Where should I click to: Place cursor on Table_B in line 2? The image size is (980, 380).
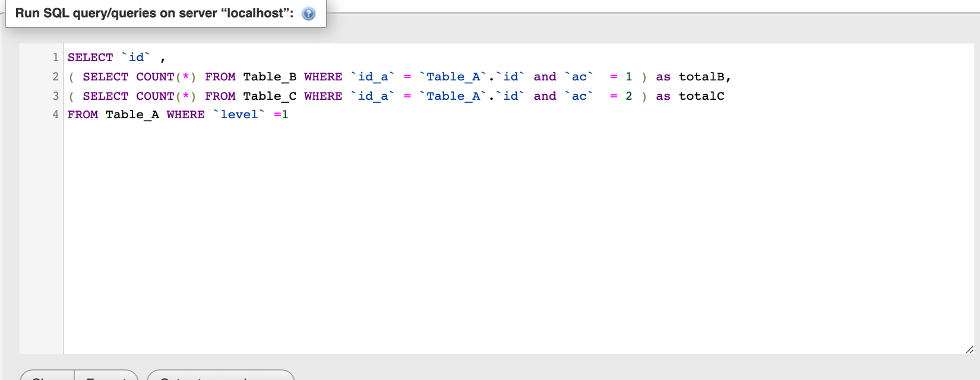coord(270,77)
